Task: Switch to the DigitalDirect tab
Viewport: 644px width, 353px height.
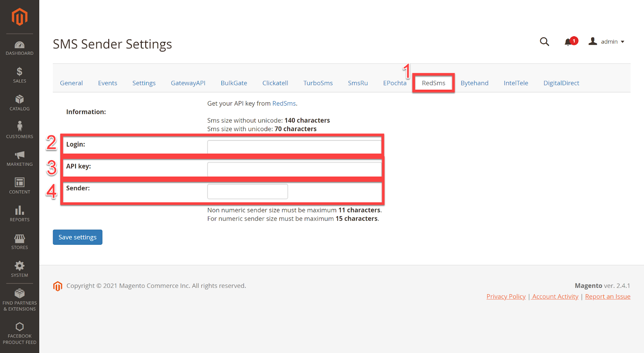Action: pos(561,83)
